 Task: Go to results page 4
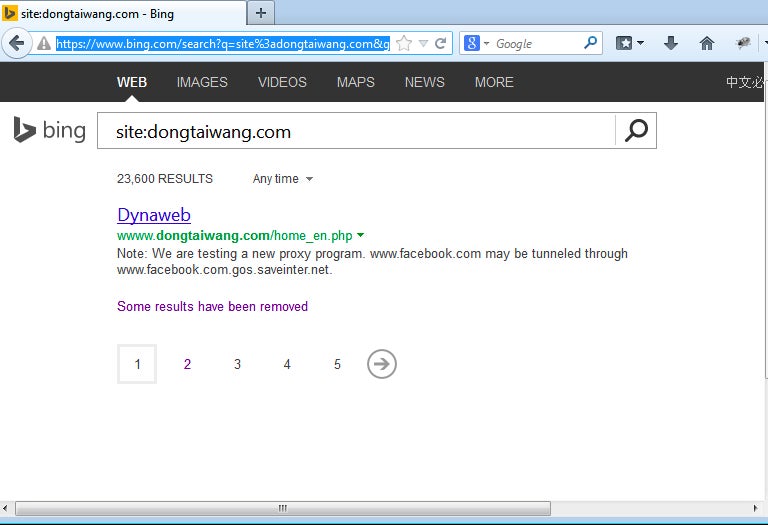[287, 364]
